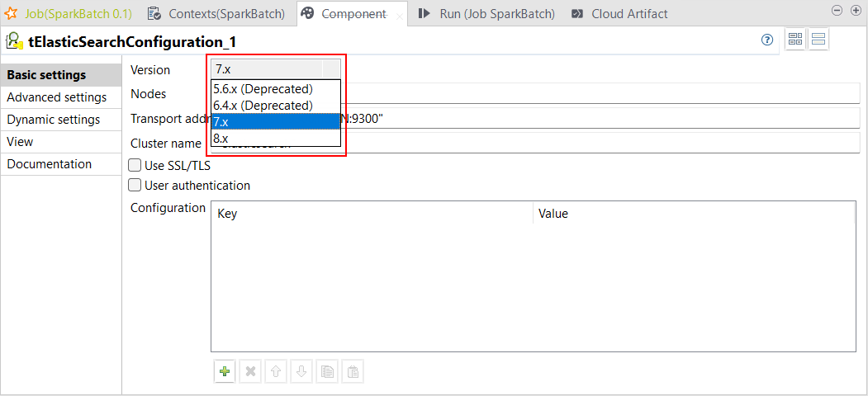Image resolution: width=868 pixels, height=396 pixels.
Task: Click the tElasticSearchConfiguration_1 title text
Action: tap(132, 41)
